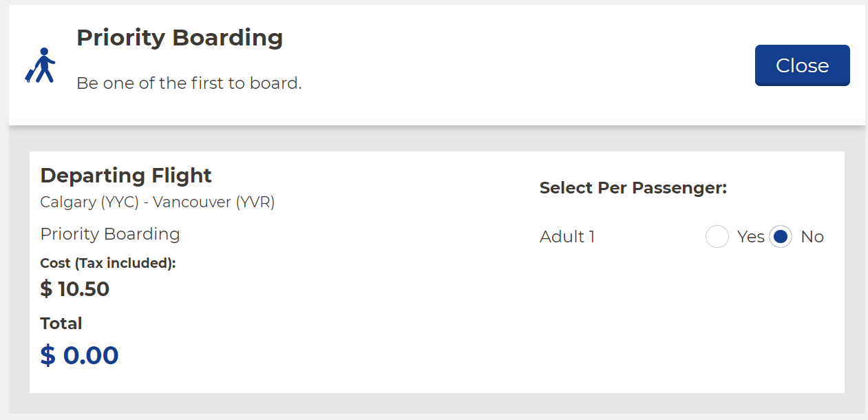Viewport: 868px width, 420px height.
Task: Click the "Yes" option label text
Action: click(x=751, y=237)
